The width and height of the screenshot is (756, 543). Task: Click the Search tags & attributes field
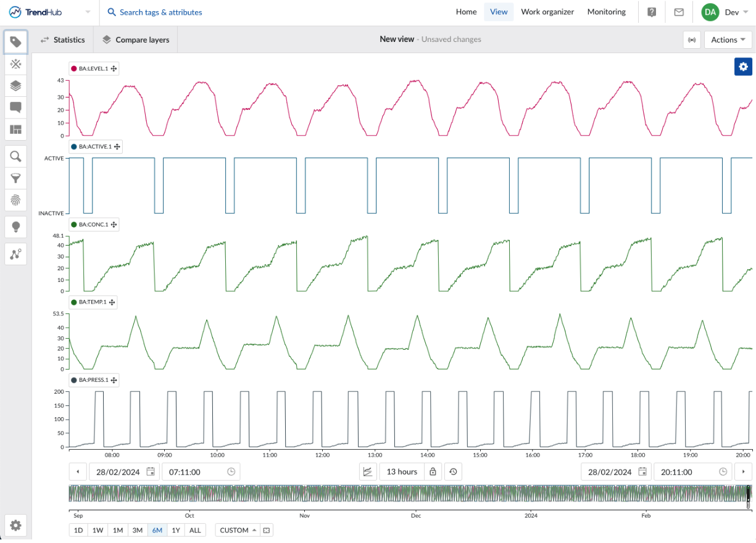click(x=160, y=12)
